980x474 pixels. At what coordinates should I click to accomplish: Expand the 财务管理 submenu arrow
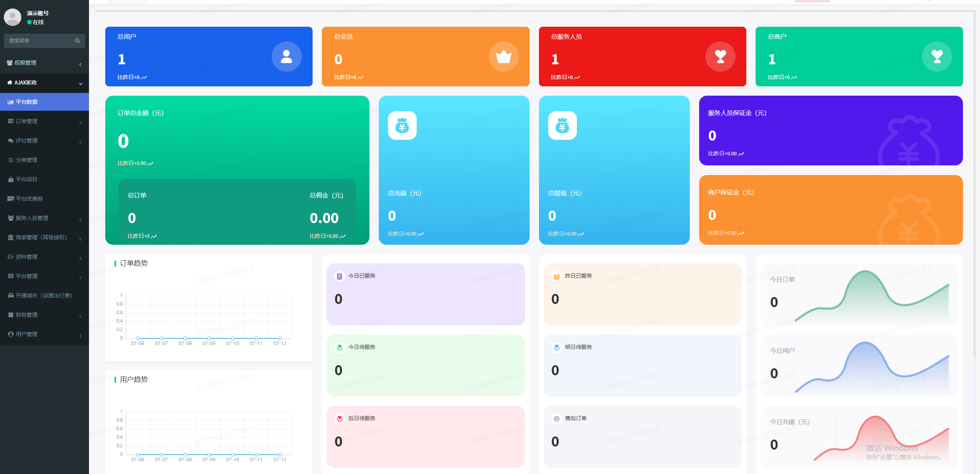[80, 316]
